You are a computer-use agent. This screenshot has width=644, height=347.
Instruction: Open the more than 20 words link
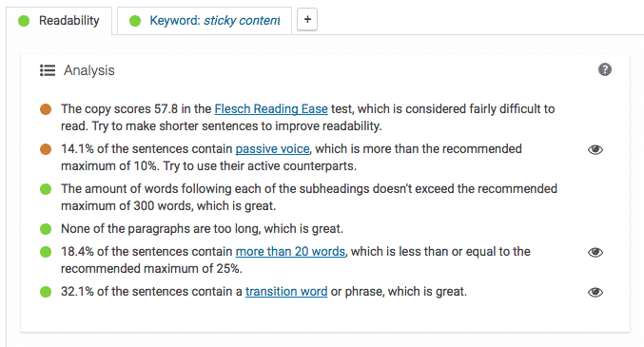coord(290,251)
